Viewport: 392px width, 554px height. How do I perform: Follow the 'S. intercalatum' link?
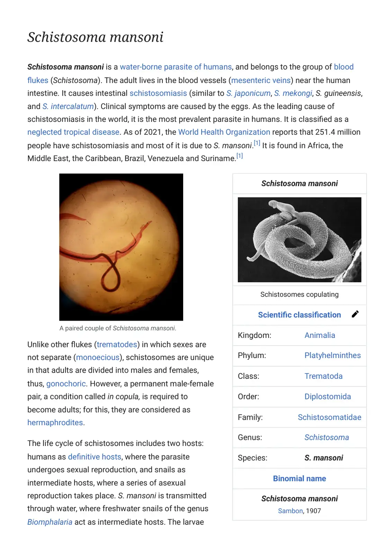point(68,106)
